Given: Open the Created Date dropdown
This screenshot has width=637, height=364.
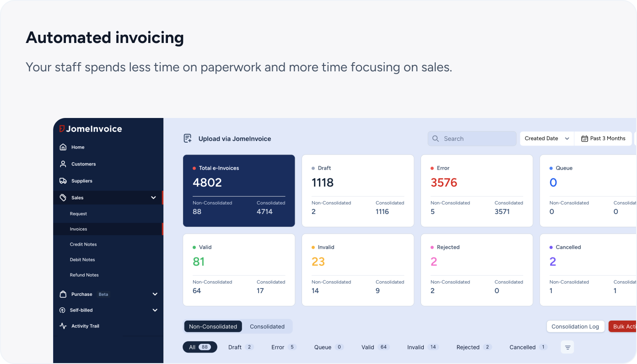Looking at the screenshot, I should pos(547,139).
